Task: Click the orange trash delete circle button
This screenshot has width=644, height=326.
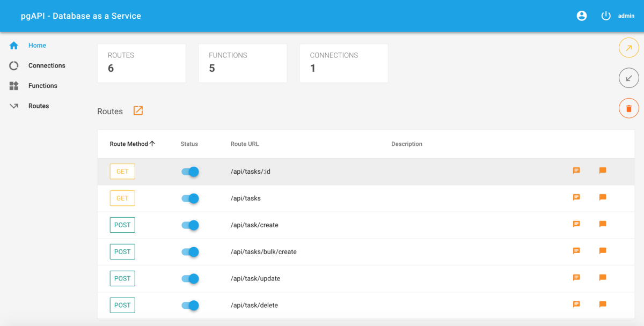Action: click(629, 108)
